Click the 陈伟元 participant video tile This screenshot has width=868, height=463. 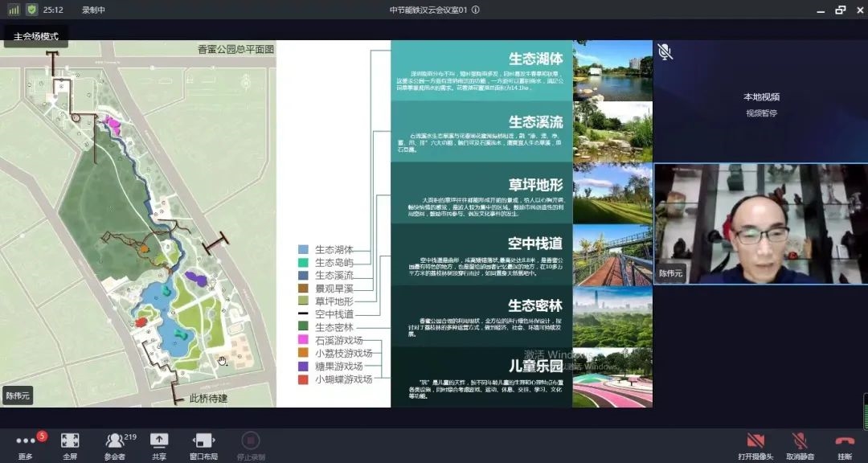click(x=760, y=223)
